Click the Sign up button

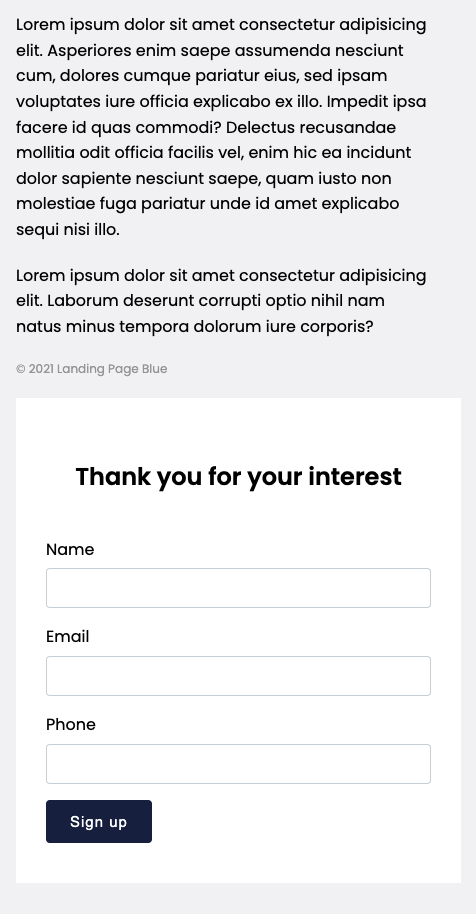click(99, 821)
